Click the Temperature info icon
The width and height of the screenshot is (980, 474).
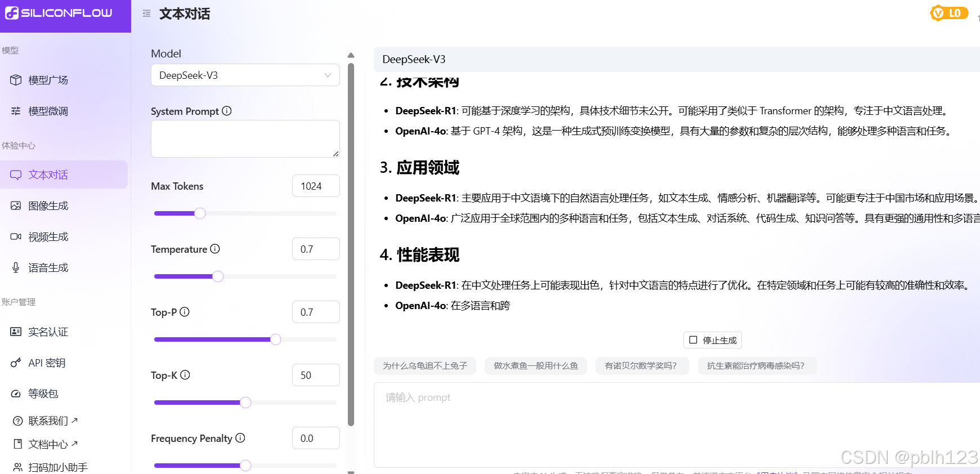tap(215, 249)
